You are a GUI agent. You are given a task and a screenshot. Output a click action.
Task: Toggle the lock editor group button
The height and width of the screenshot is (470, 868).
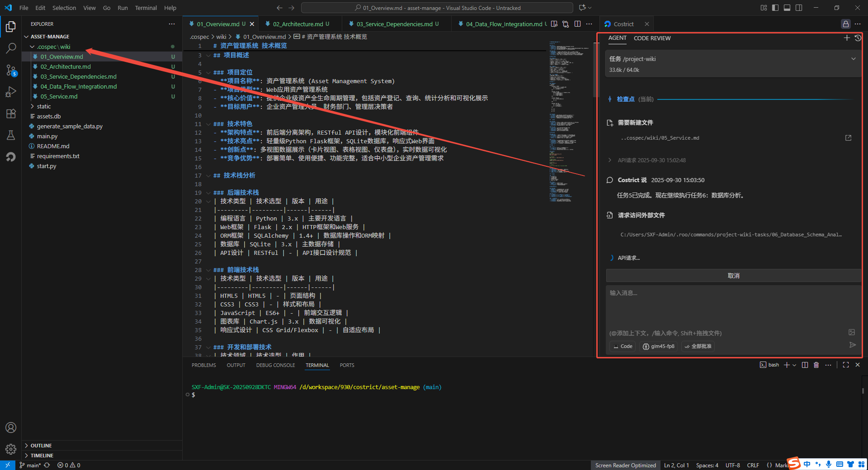pos(845,24)
